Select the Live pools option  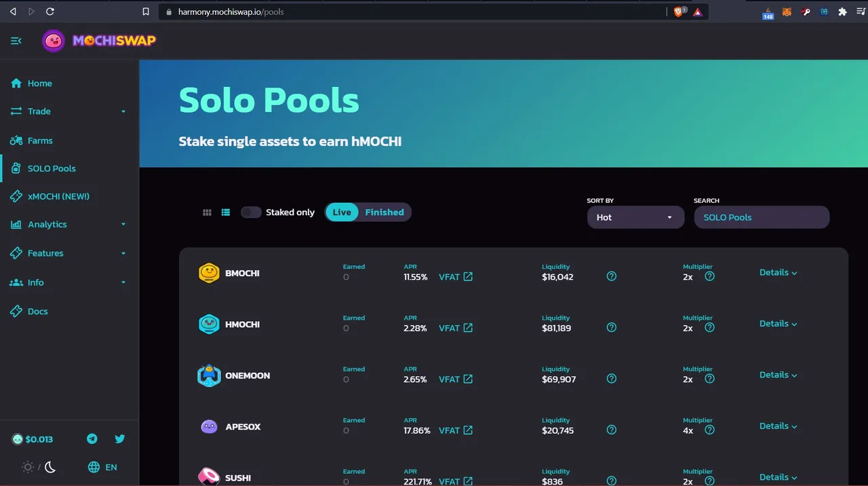pos(342,212)
